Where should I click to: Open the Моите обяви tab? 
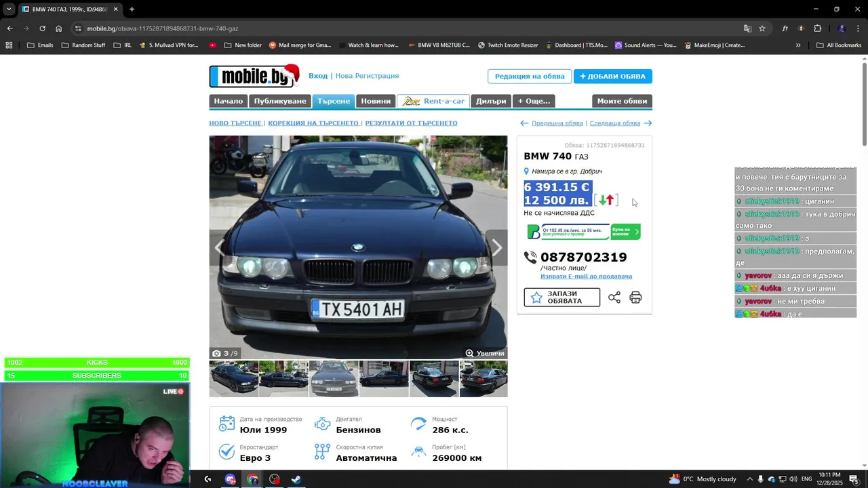click(622, 101)
